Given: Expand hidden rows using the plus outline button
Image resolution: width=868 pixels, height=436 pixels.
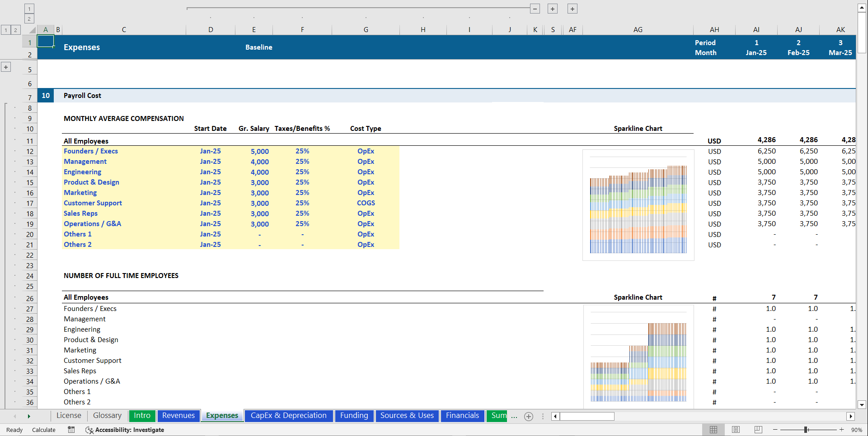Looking at the screenshot, I should click(x=6, y=66).
